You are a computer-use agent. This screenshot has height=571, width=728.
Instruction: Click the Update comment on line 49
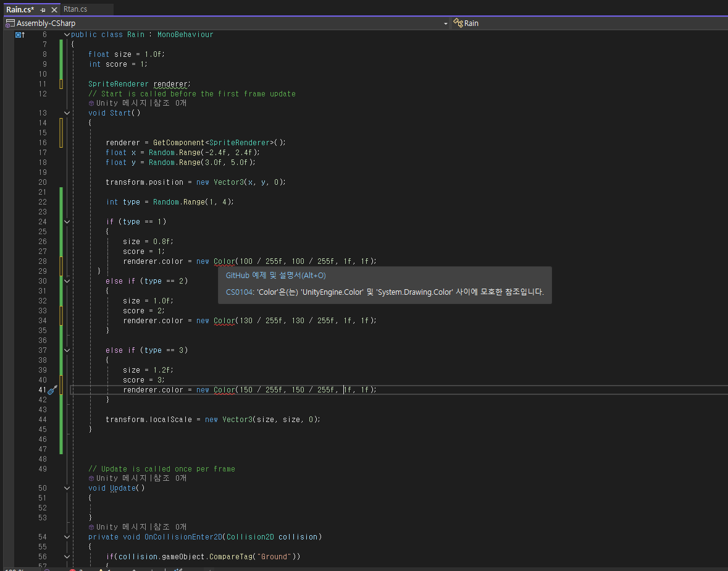162,469
